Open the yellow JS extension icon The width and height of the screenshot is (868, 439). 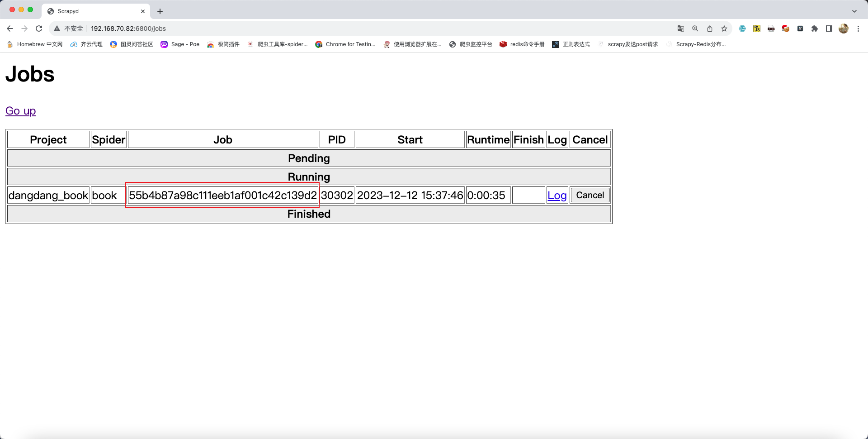tap(757, 29)
